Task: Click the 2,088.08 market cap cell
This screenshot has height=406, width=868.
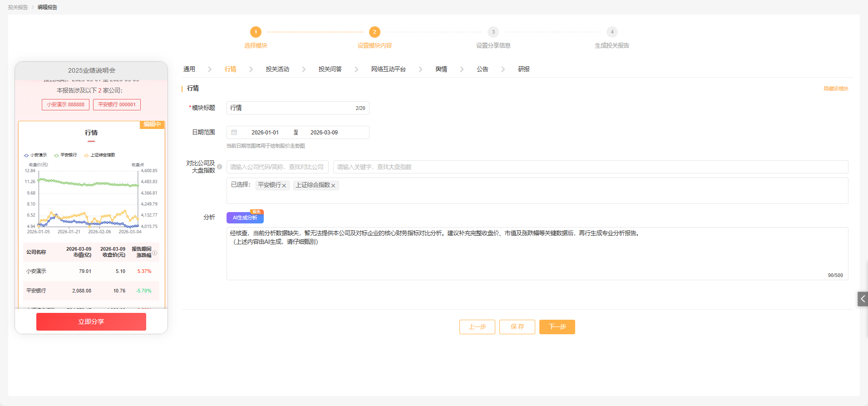Action: pyautogui.click(x=82, y=291)
